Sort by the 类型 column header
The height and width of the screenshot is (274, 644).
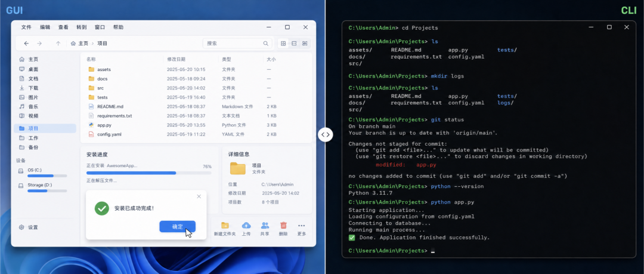pos(227,59)
